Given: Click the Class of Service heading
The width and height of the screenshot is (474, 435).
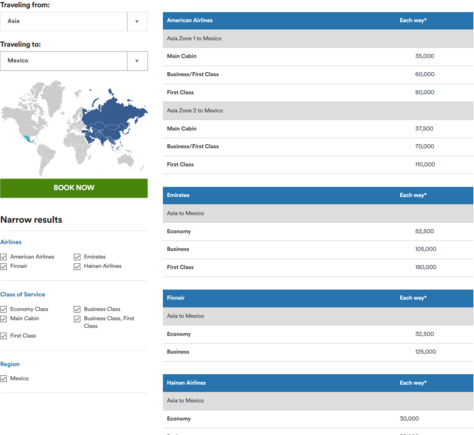Looking at the screenshot, I should [23, 294].
